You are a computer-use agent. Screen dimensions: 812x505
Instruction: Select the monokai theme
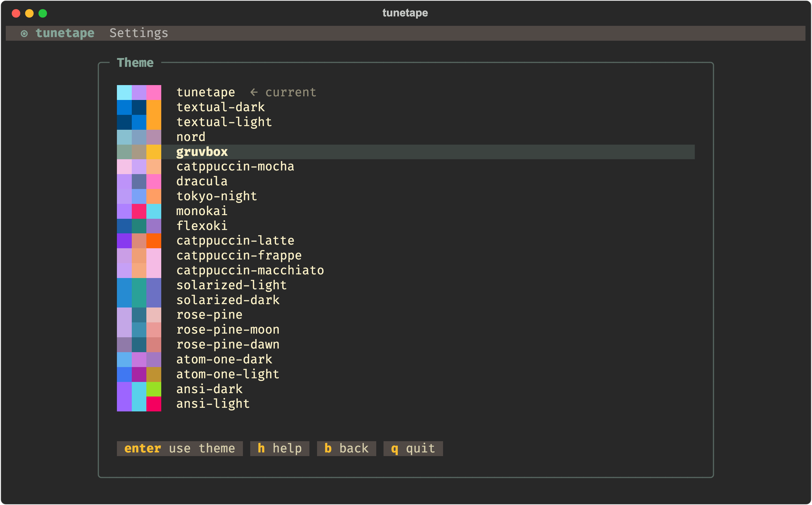point(405,211)
